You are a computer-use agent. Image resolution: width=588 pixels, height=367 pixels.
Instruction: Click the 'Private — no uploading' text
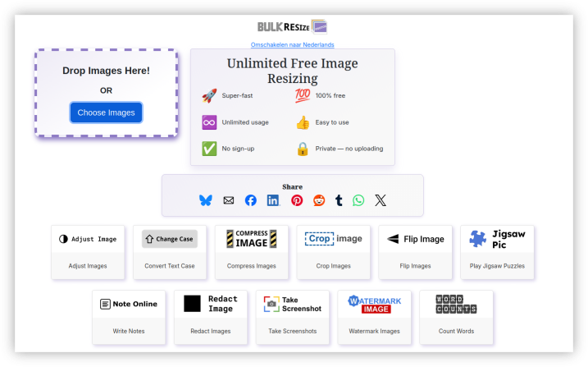click(x=349, y=149)
